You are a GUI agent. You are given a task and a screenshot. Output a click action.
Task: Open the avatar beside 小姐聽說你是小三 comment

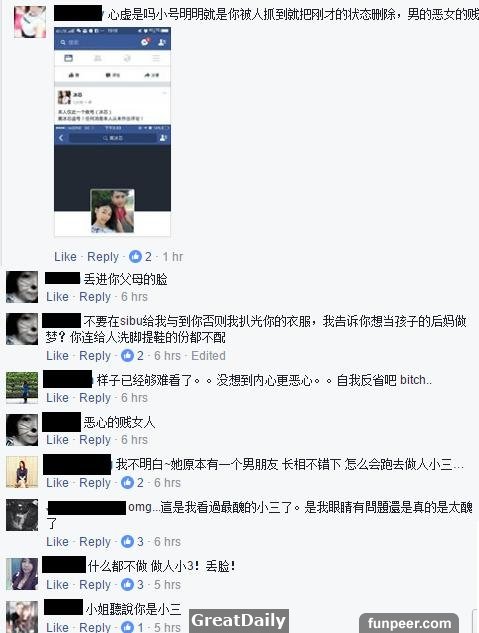pos(22,617)
